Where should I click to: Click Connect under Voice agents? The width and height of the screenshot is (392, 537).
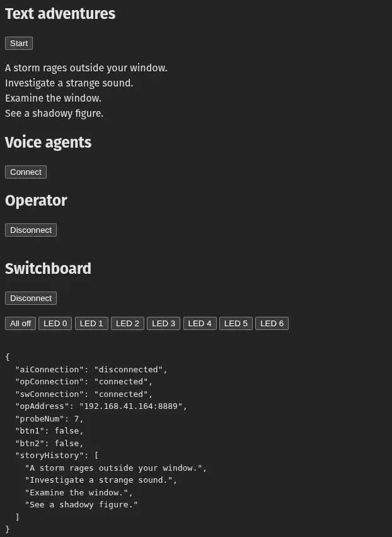pos(25,172)
